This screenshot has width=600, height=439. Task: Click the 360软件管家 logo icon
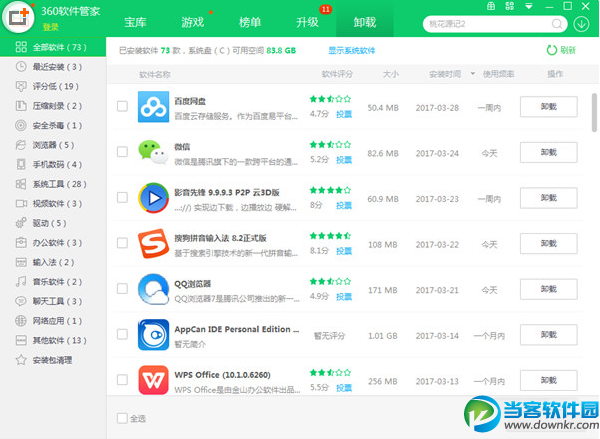point(18,17)
